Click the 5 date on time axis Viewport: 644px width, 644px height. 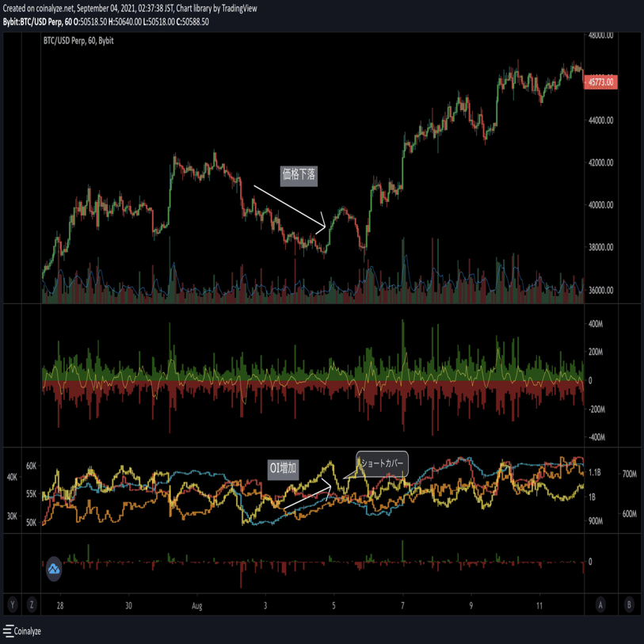(x=333, y=606)
